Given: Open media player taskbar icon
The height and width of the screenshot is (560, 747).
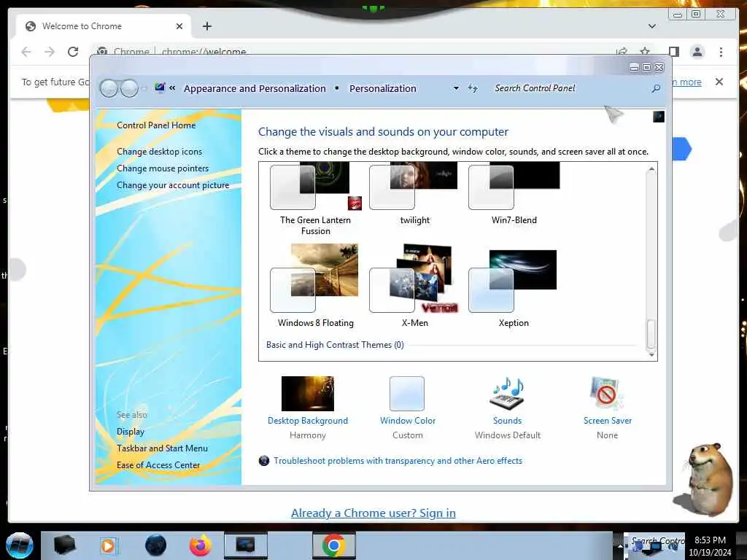Looking at the screenshot, I should coord(109,545).
